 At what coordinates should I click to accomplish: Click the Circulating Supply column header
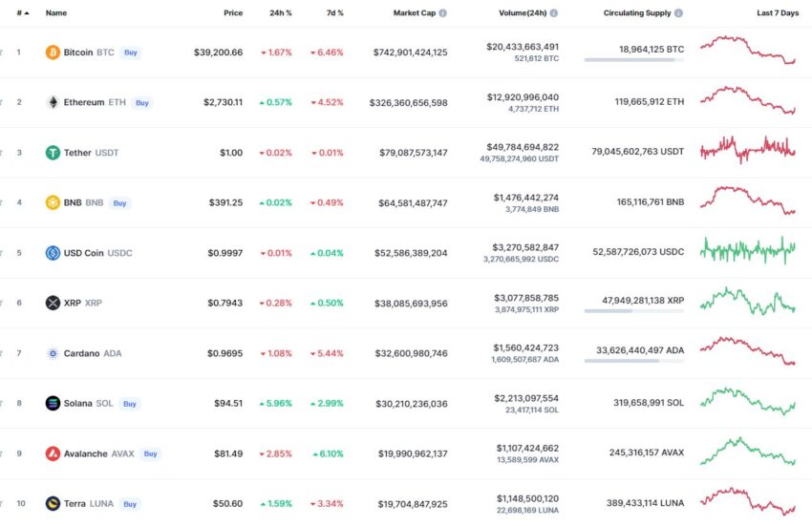coord(637,13)
